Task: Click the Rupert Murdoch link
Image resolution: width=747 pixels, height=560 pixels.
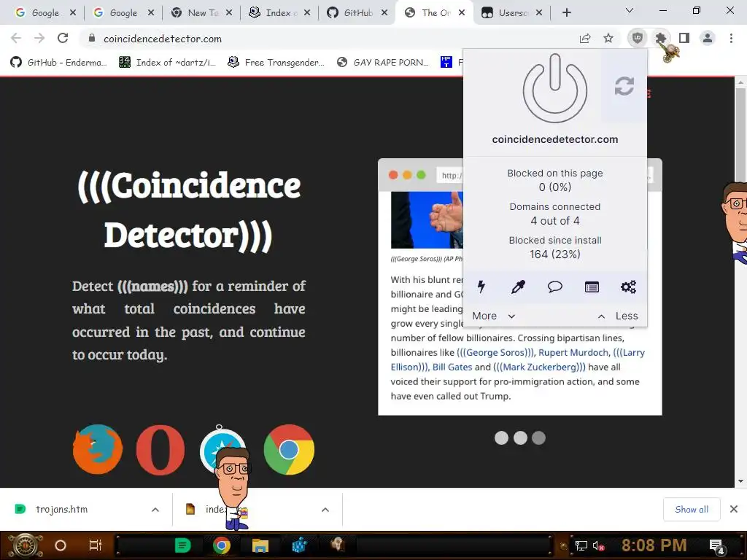Action: pyautogui.click(x=573, y=352)
